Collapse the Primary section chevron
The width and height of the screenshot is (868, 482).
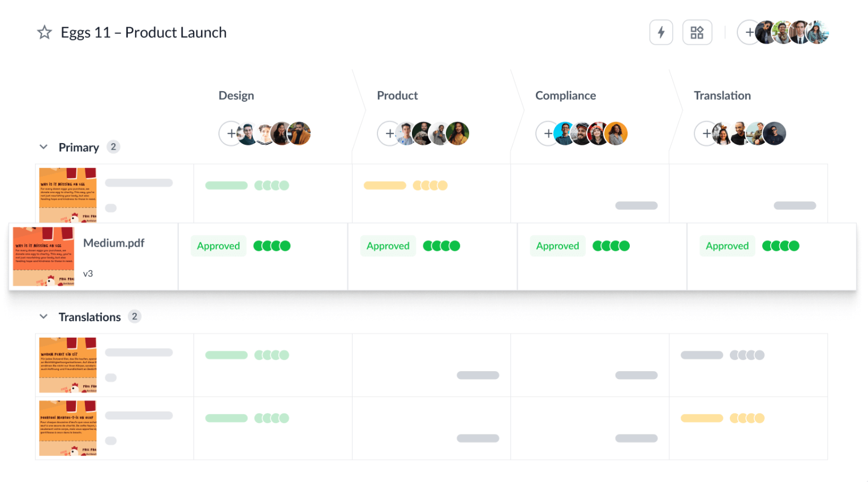click(44, 147)
